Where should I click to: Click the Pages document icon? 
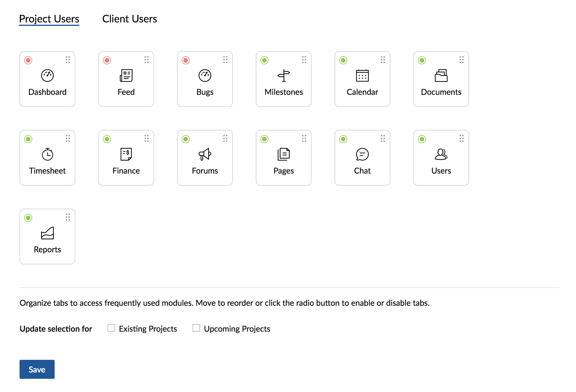284,154
